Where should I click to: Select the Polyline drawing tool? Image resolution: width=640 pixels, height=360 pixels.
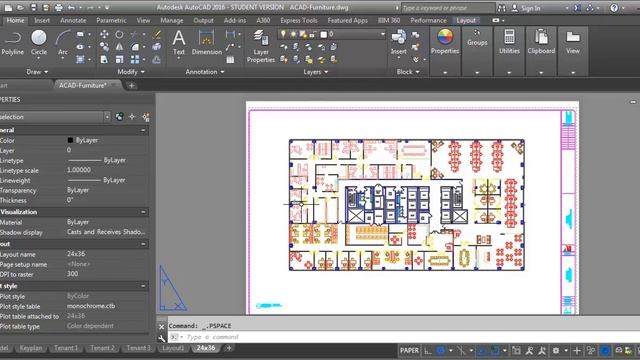(12, 43)
